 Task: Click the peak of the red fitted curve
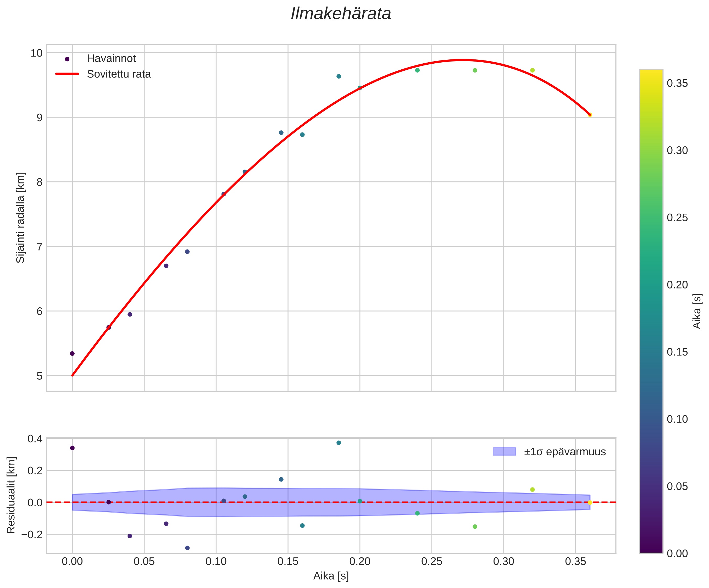pos(463,60)
